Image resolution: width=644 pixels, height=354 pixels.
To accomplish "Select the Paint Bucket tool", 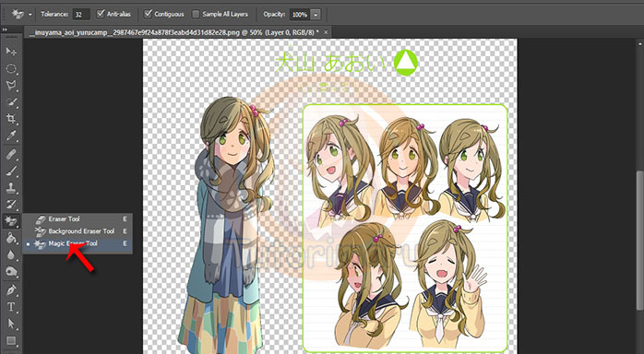I will pyautogui.click(x=11, y=238).
